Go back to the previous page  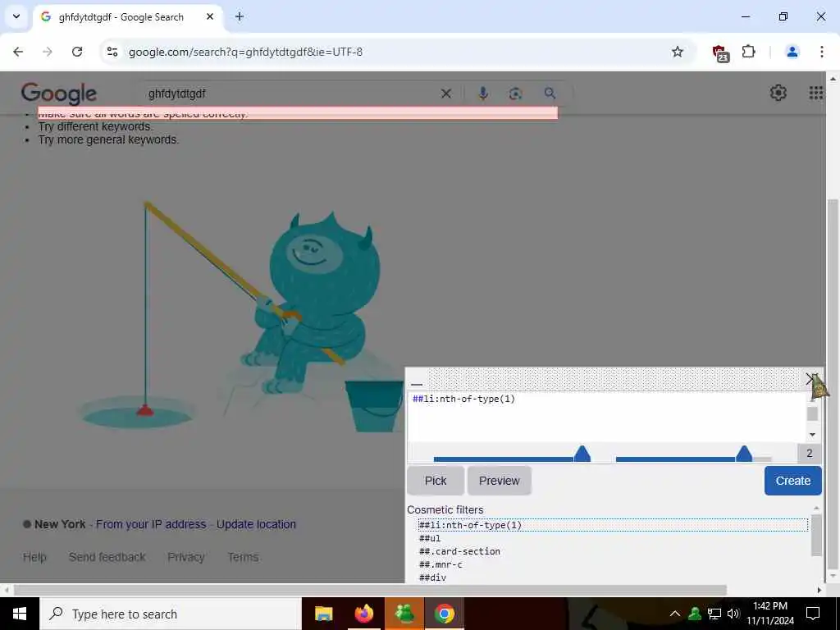(18, 52)
